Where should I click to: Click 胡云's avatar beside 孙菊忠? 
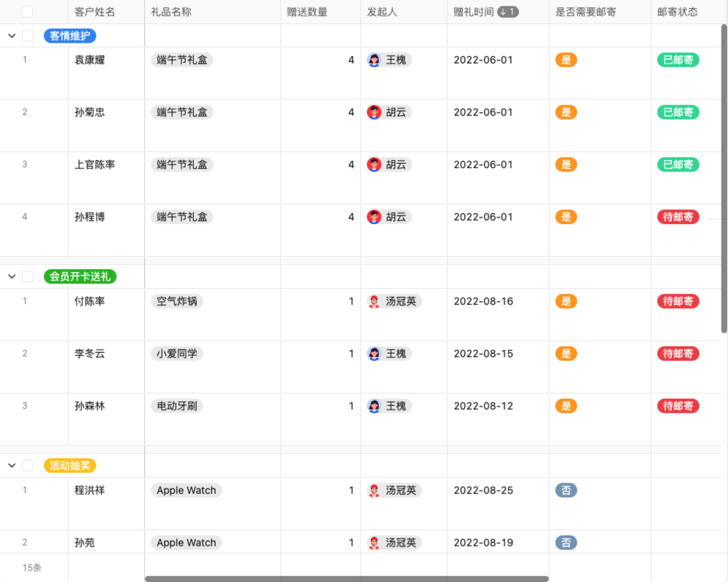pos(375,112)
